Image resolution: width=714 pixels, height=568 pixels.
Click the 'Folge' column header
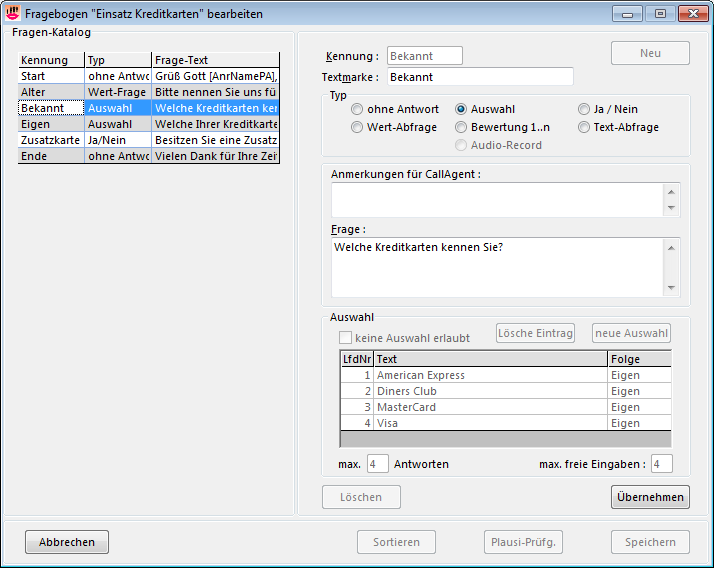(639, 359)
